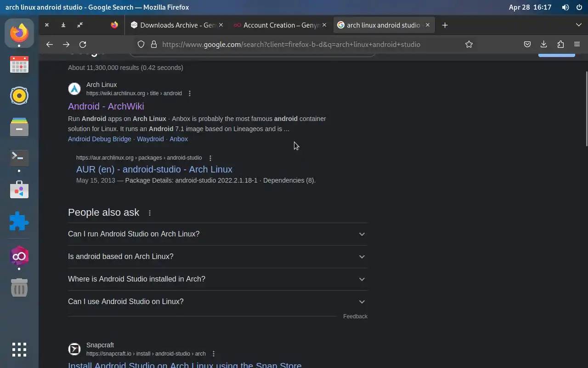The image size is (588, 368).
Task: Close the arch linux android studio tab
Action: click(428, 25)
